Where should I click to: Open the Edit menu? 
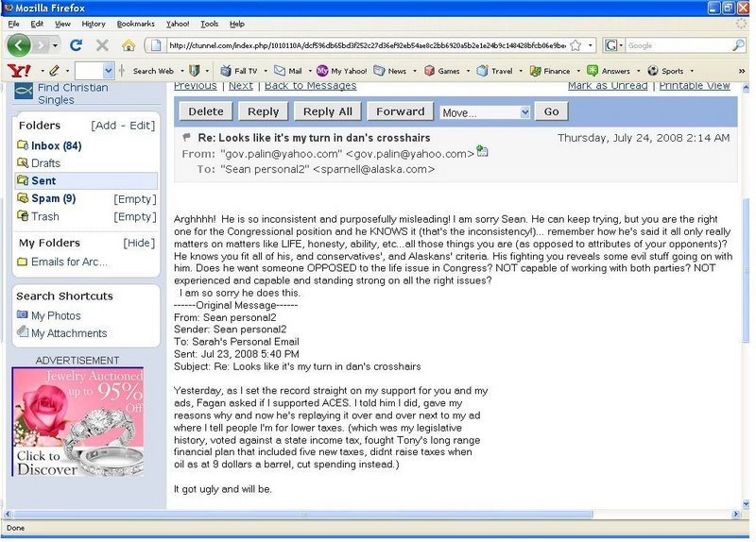tap(37, 24)
